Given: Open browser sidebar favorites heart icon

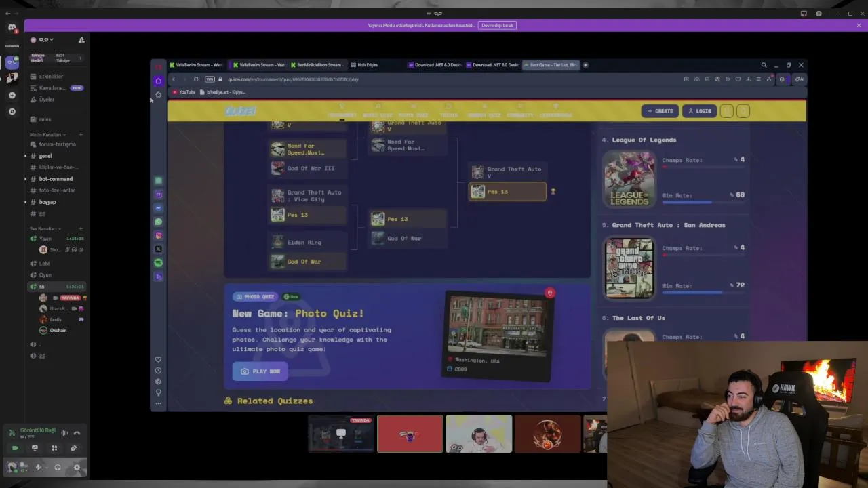Looking at the screenshot, I should pos(158,359).
